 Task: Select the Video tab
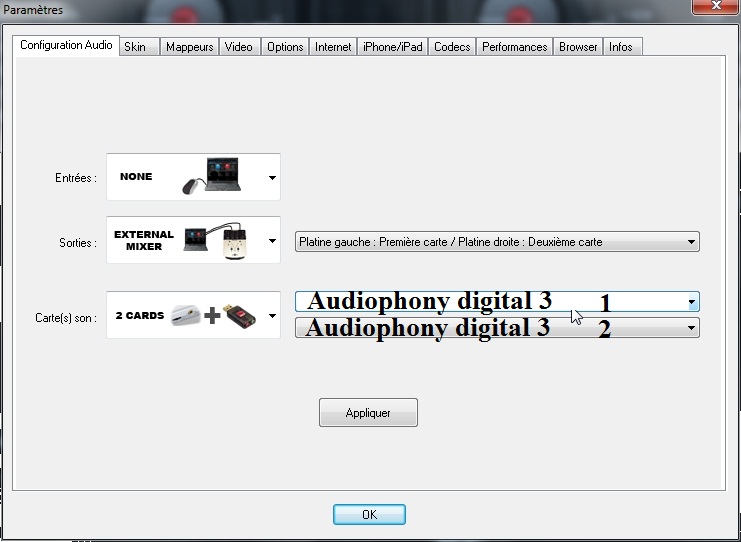point(238,47)
